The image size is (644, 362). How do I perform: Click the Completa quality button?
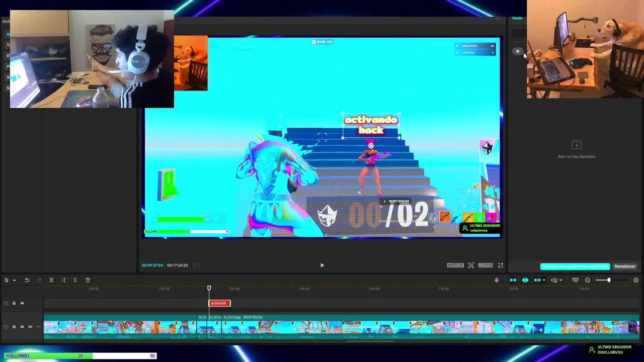(x=455, y=265)
